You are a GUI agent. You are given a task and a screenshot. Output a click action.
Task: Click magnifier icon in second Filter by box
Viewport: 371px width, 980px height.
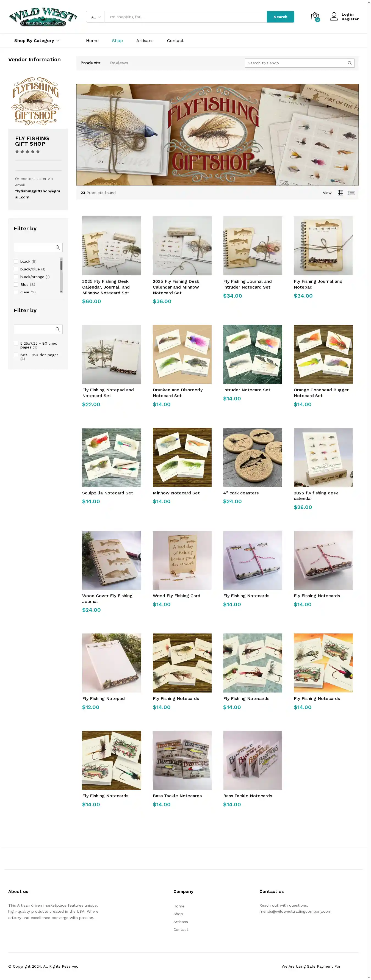(57, 329)
